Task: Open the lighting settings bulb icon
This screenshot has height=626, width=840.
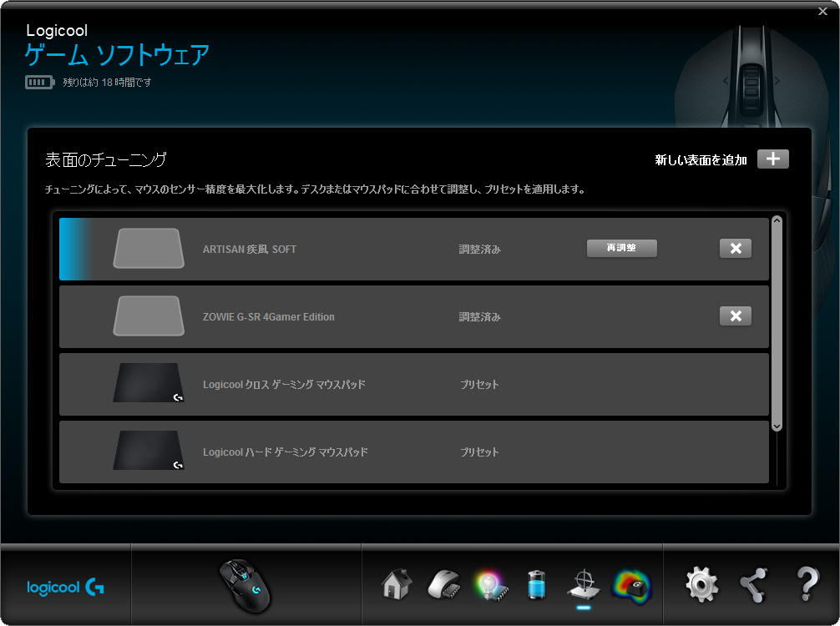Action: [x=489, y=584]
